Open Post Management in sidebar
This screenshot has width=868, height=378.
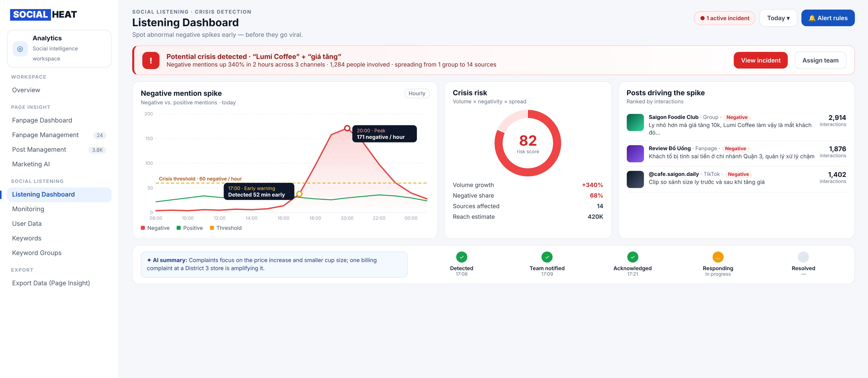(59, 150)
